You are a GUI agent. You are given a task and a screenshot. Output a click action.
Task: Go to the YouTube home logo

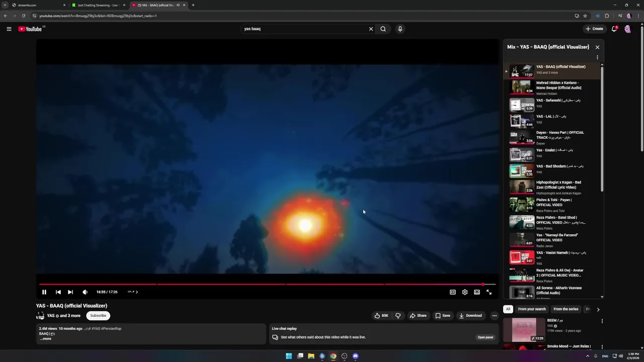point(30,29)
